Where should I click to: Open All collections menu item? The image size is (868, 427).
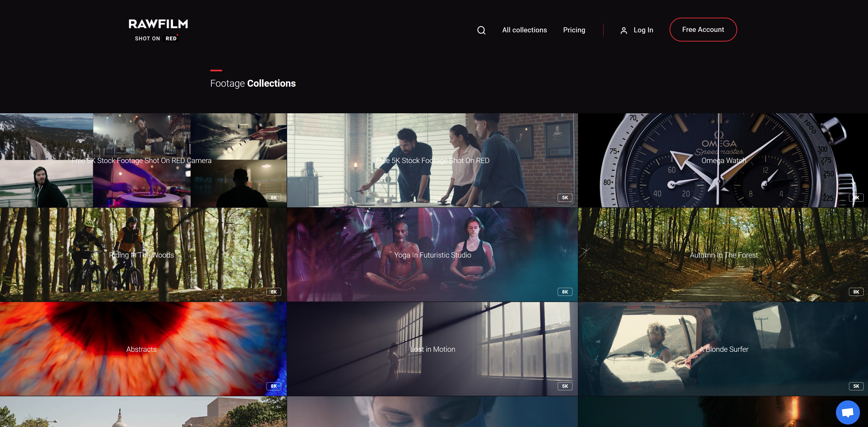524,30
